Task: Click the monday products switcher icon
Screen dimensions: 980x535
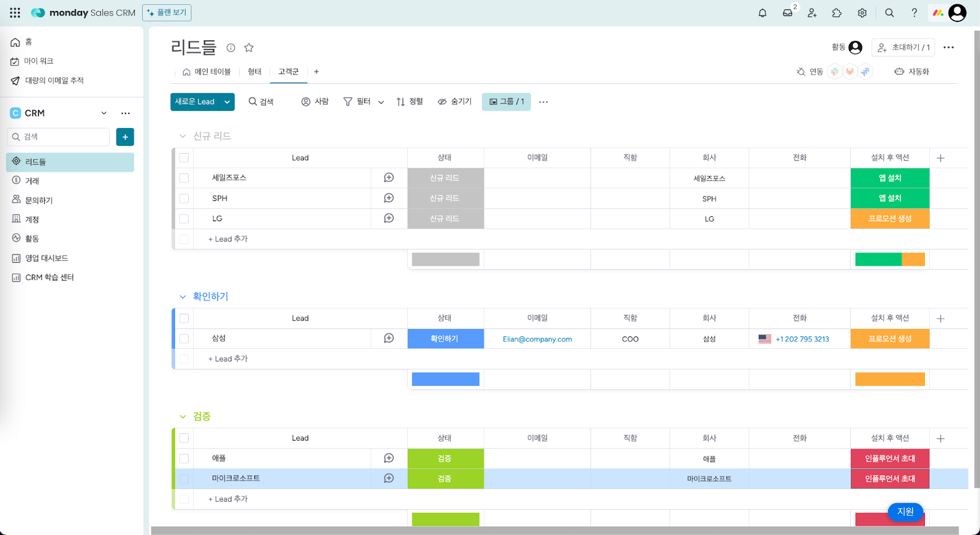Action: click(x=938, y=13)
